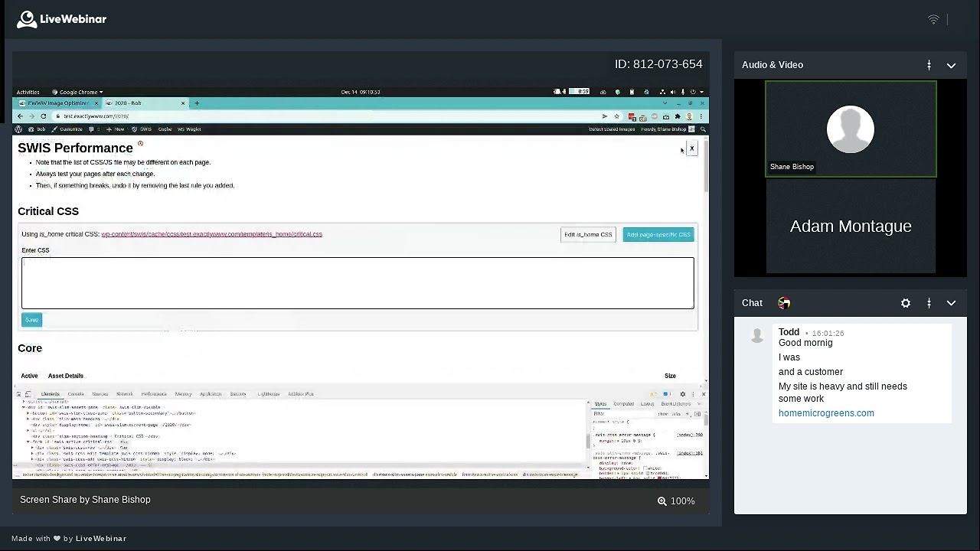980x551 pixels.
Task: Select the DevTools Elements tab
Action: point(51,394)
